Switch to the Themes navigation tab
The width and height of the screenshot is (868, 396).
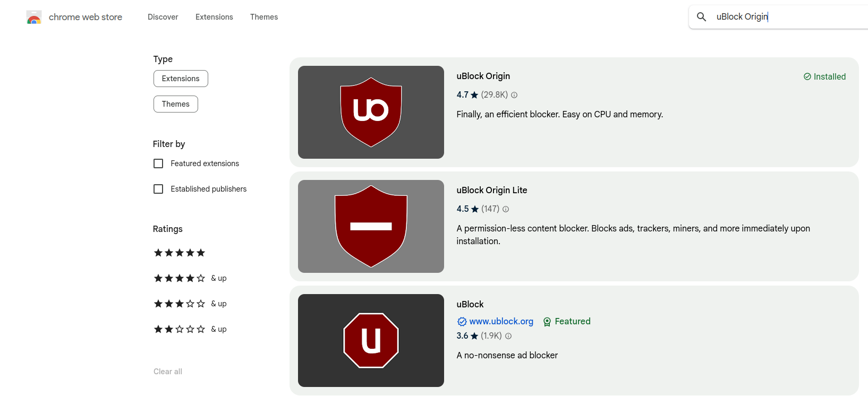pyautogui.click(x=264, y=17)
